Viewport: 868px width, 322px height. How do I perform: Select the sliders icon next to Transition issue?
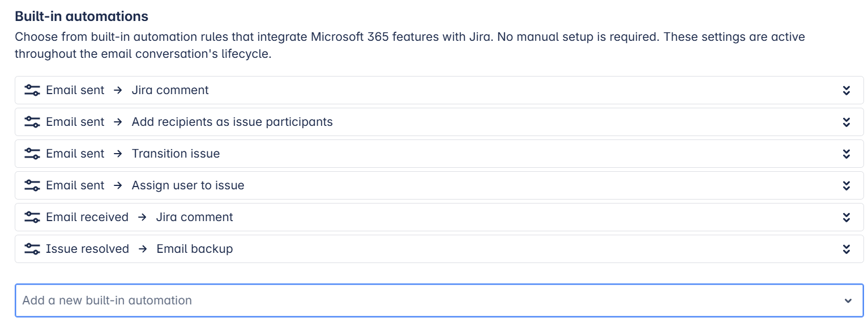(x=32, y=154)
